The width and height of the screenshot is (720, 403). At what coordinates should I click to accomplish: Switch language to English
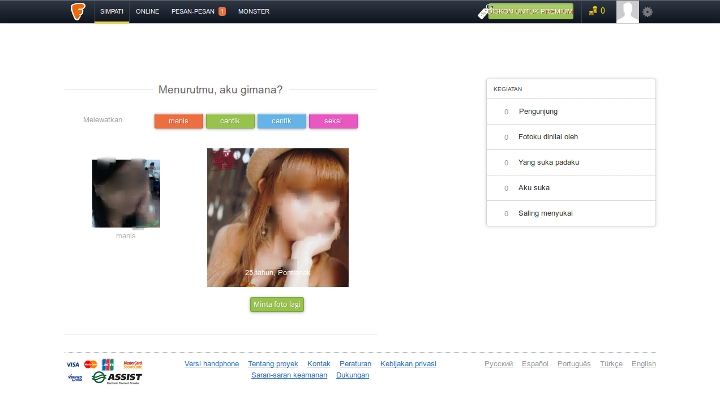click(643, 364)
